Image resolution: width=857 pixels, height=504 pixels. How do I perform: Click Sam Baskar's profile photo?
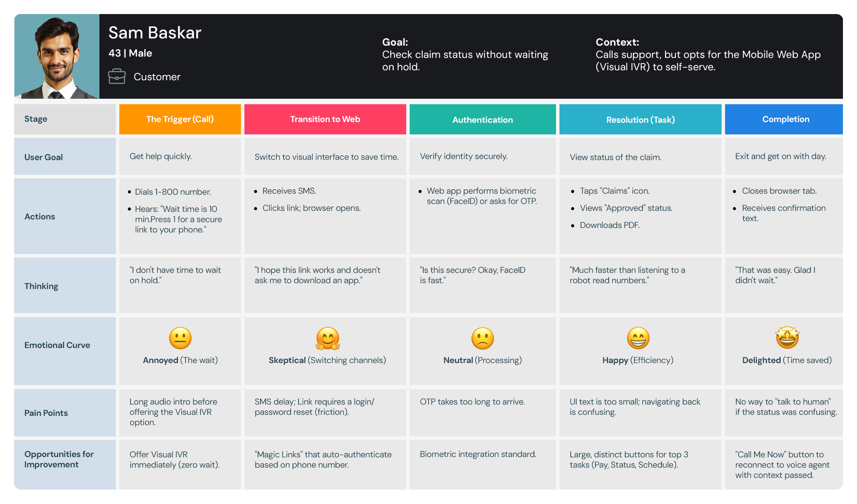pyautogui.click(x=57, y=57)
